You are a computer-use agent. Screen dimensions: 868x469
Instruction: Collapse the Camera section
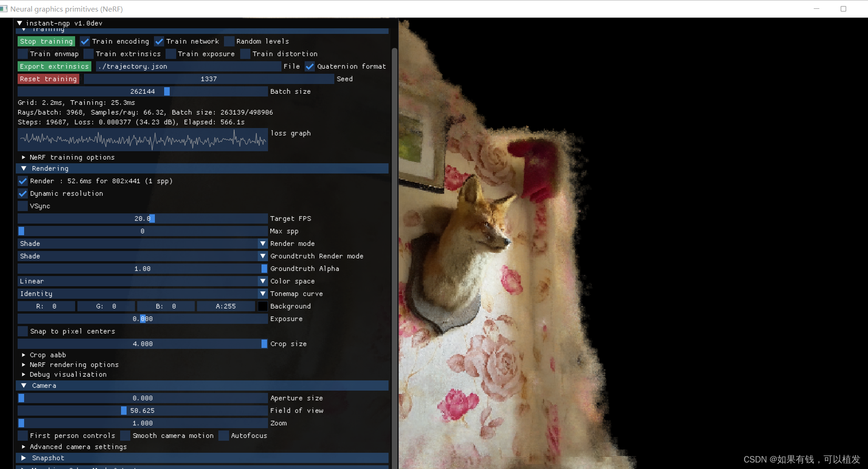(202, 385)
